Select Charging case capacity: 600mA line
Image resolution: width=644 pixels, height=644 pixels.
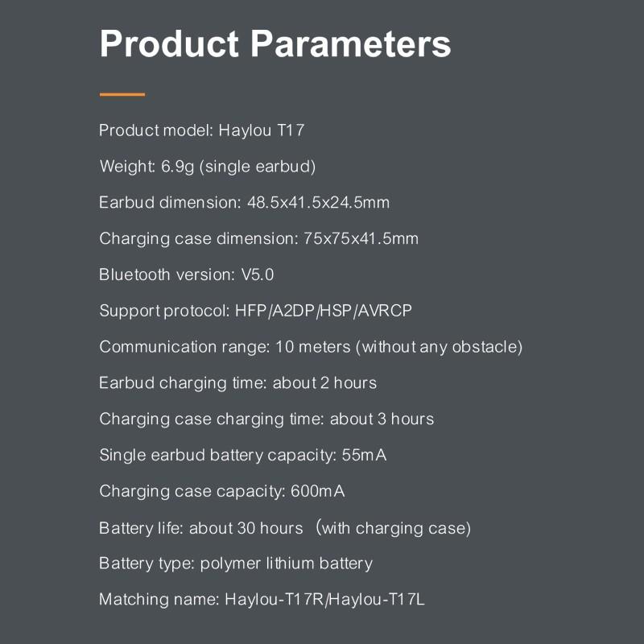point(222,491)
